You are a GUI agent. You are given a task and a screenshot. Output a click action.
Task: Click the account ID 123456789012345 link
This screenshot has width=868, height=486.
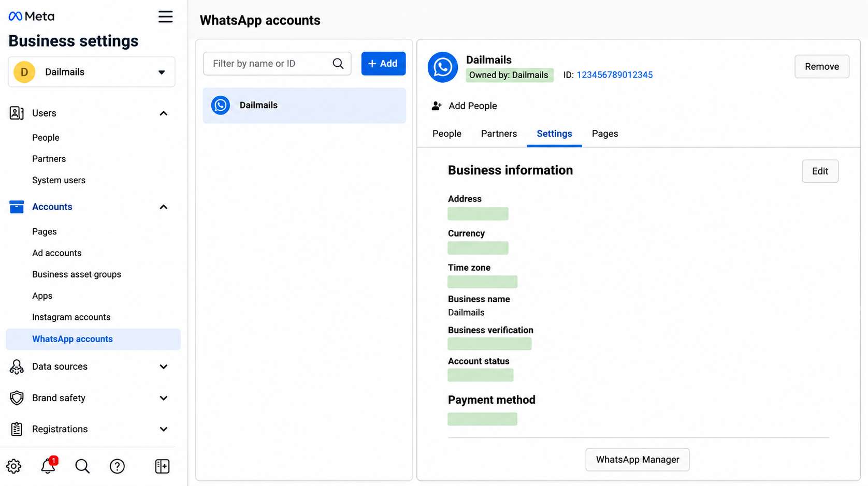pyautogui.click(x=615, y=75)
